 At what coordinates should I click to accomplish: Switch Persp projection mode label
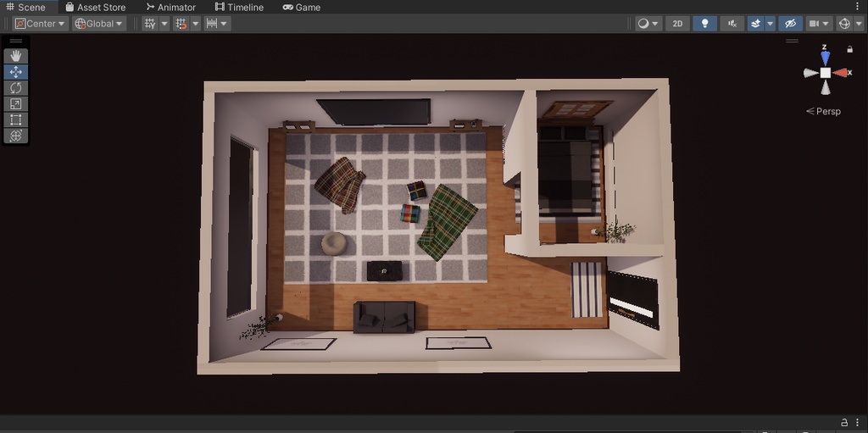tap(824, 111)
